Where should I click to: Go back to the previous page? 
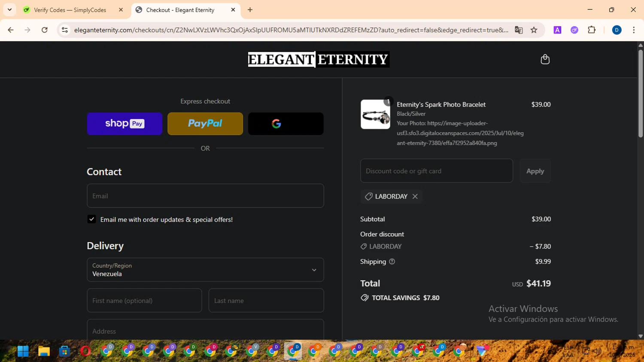(11, 30)
